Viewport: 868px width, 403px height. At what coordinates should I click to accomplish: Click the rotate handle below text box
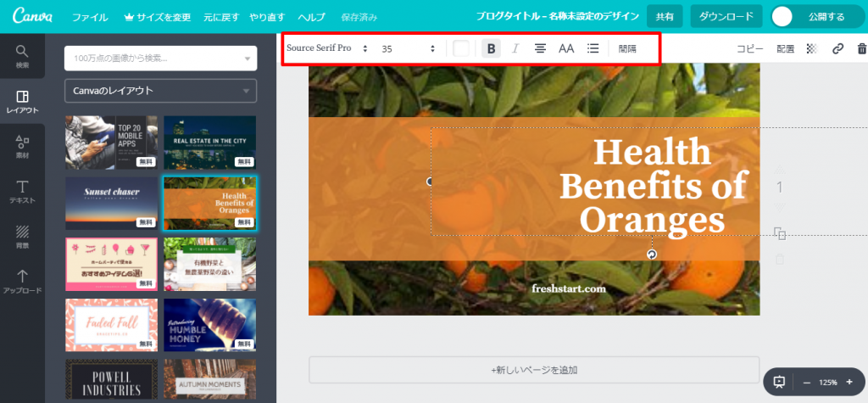click(x=652, y=254)
